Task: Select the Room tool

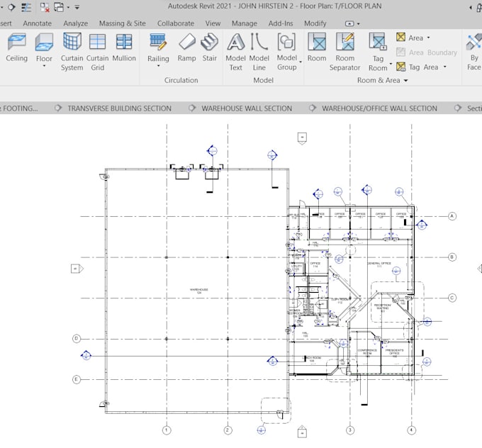Action: [317, 47]
